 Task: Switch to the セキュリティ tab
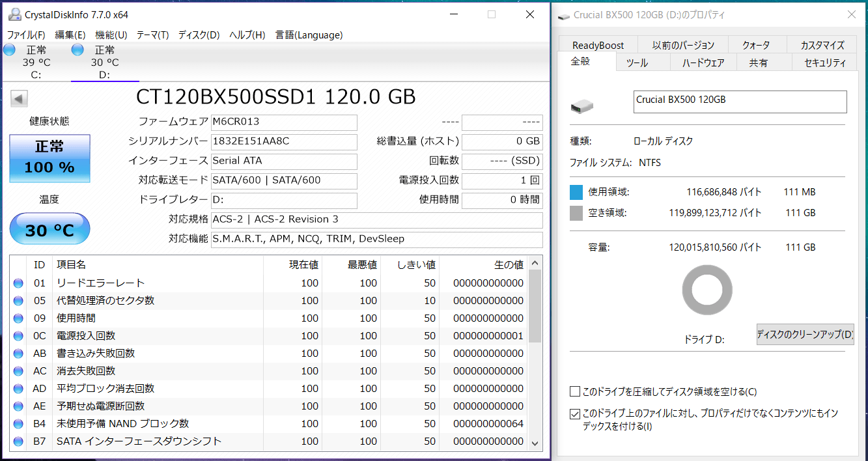[825, 63]
